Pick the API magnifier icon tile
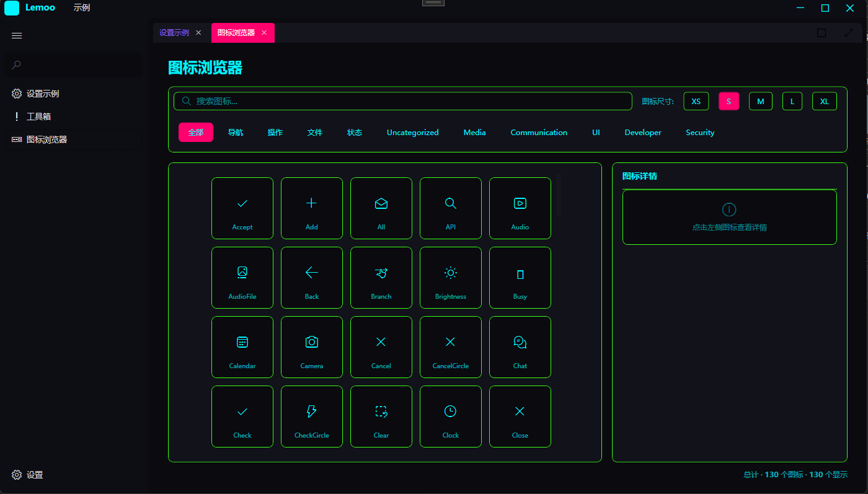Image resolution: width=868 pixels, height=494 pixels. point(451,208)
